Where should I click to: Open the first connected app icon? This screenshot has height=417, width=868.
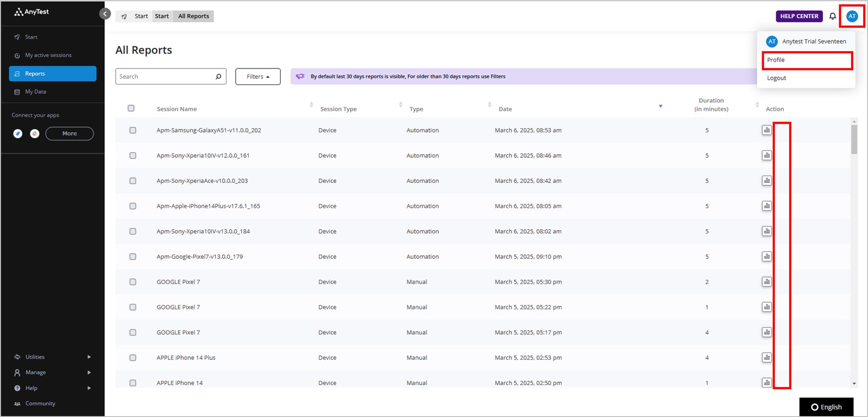click(18, 134)
